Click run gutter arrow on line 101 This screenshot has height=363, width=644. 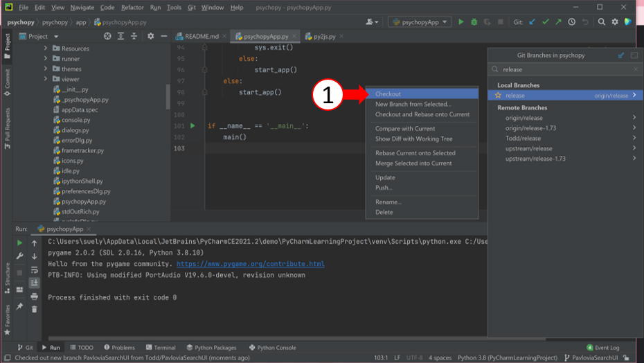[193, 126]
